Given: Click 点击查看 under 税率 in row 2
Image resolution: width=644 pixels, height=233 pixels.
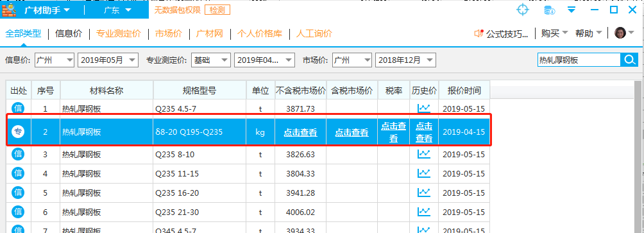Looking at the screenshot, I should (x=393, y=132).
